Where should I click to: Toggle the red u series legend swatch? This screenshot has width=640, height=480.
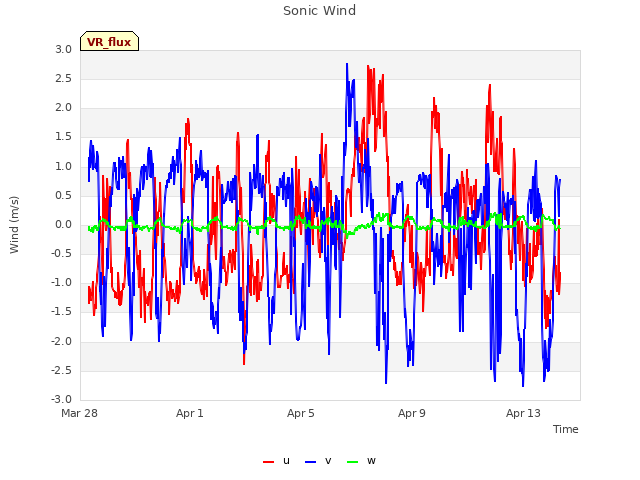click(269, 462)
